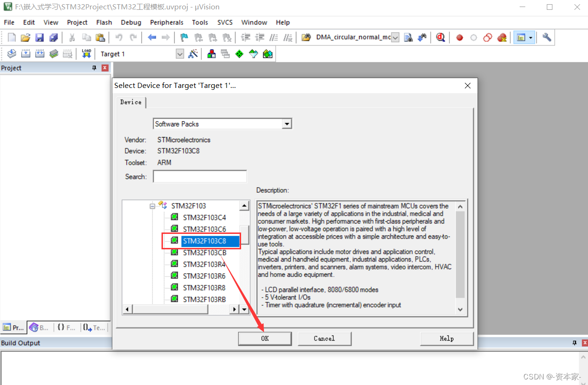Viewport: 588px width, 385px height.
Task: Save the current file
Action: pos(40,37)
